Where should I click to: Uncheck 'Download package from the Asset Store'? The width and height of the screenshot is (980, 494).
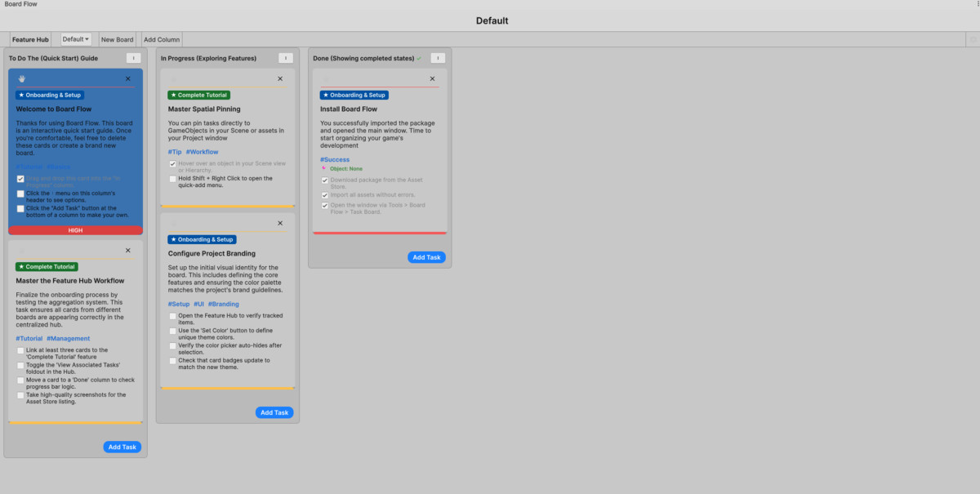325,180
